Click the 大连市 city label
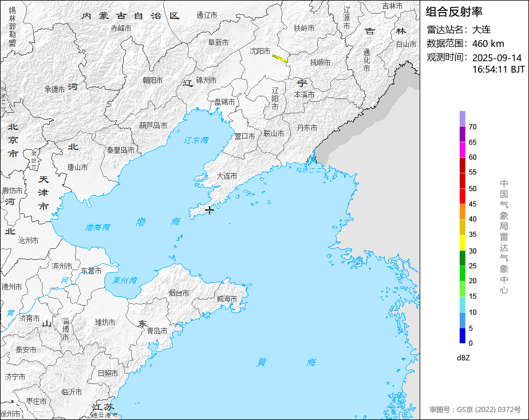The height and width of the screenshot is (420, 529). pos(227,176)
